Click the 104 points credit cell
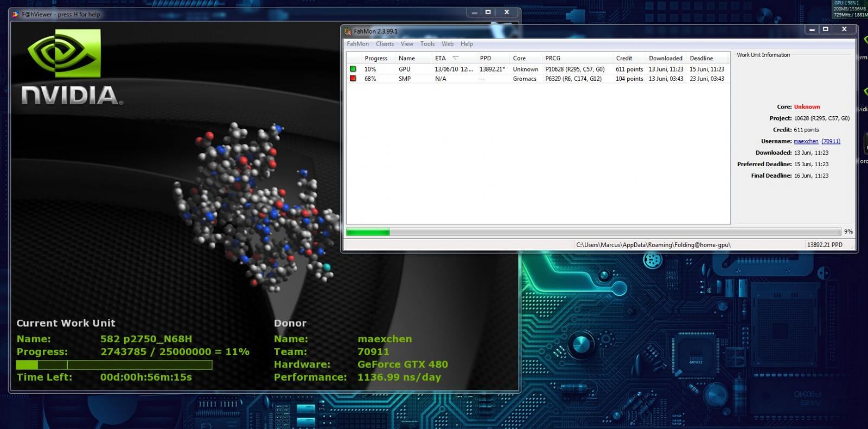The image size is (868, 429). point(629,79)
